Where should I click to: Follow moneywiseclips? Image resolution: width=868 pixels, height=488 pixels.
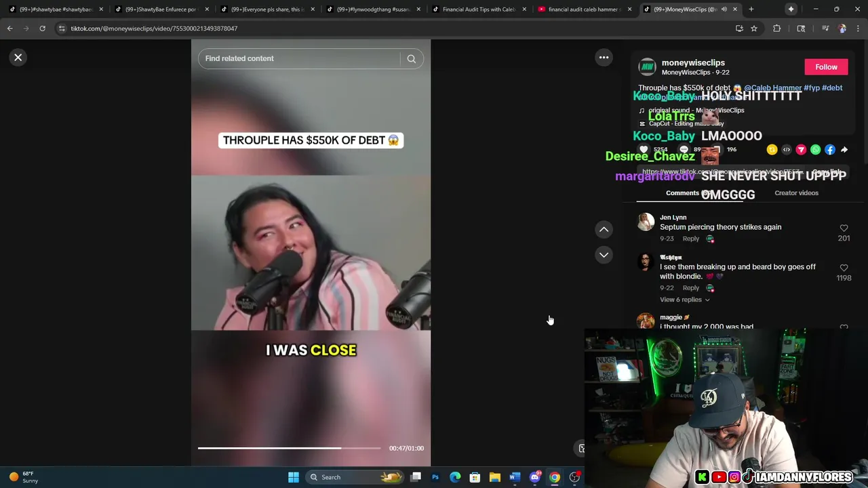point(826,67)
